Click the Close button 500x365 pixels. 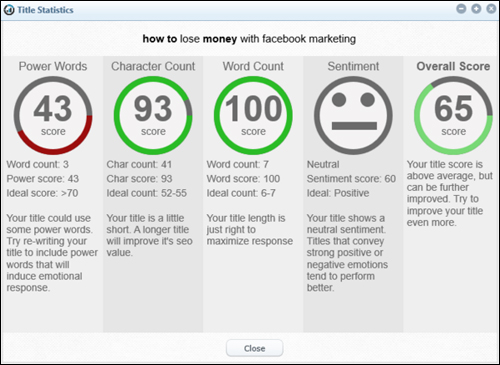point(255,348)
